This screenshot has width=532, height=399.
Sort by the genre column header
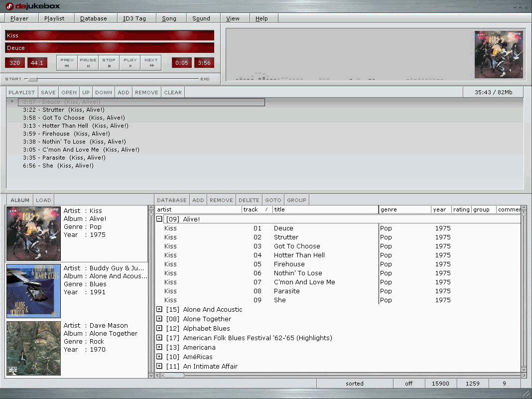point(405,209)
